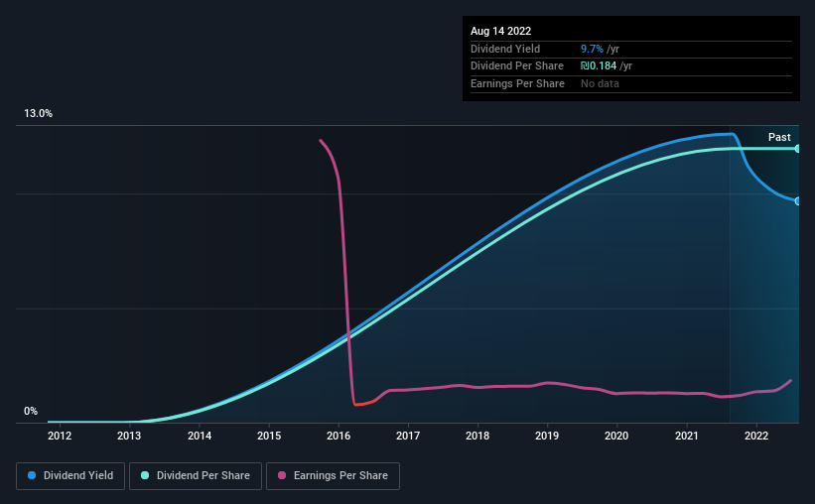Image resolution: width=815 pixels, height=504 pixels.
Task: Select the 2016 x-axis label
Action: pyautogui.click(x=339, y=436)
